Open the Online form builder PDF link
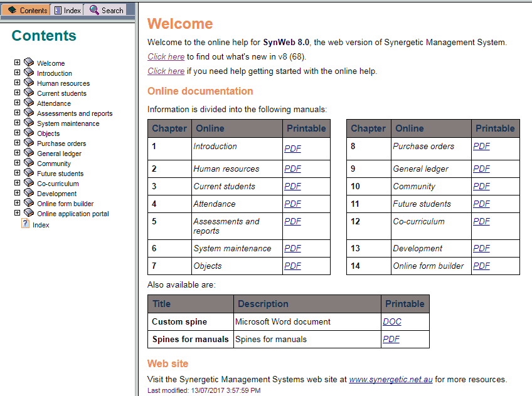 [482, 266]
